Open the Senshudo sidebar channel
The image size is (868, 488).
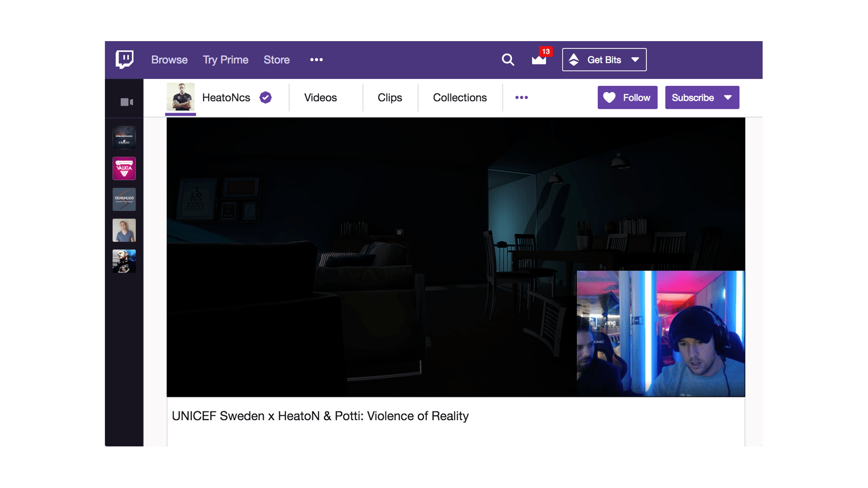pos(124,199)
